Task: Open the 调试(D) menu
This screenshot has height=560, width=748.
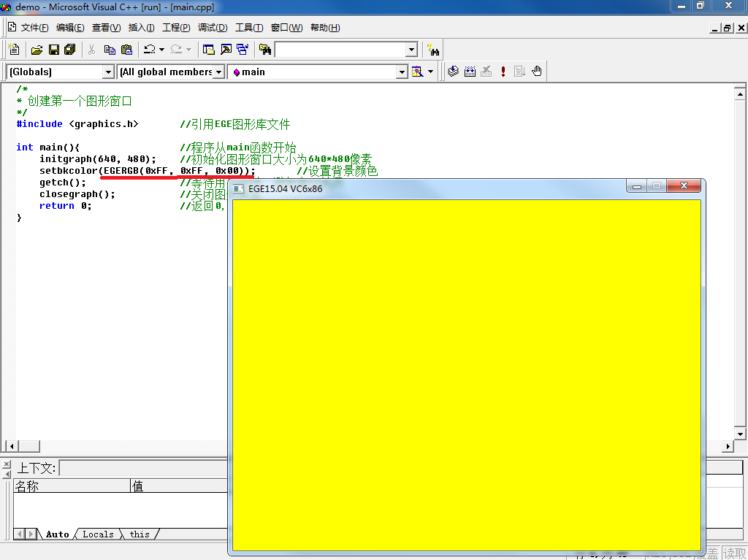Action: click(212, 28)
